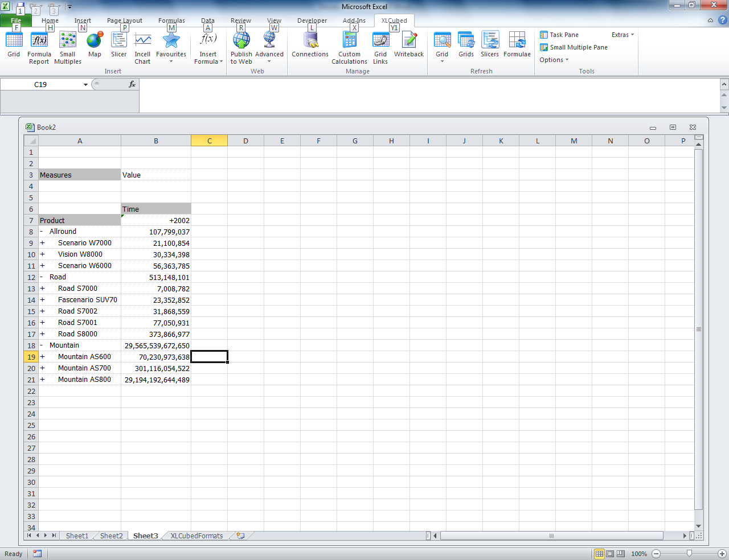
Task: Expand Mountain AS700 row
Action: point(42,368)
